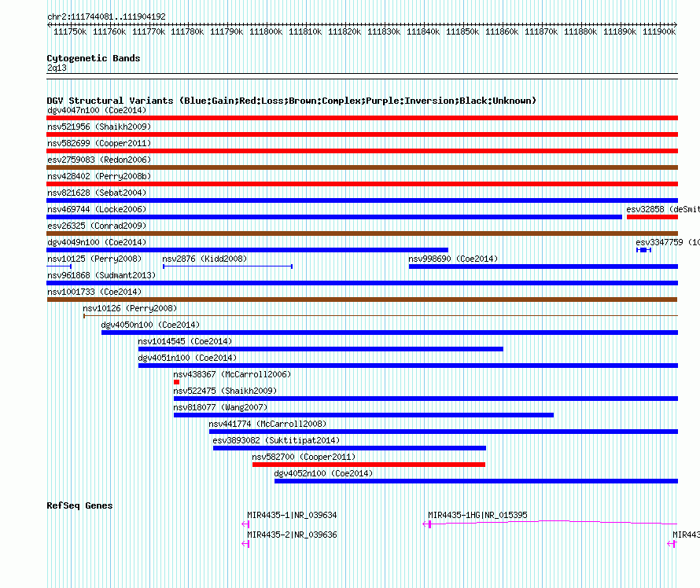Viewport: 700px width, 588px height.
Task: Select the nsv582700 (Cooper2011) red bar
Action: tap(369, 465)
